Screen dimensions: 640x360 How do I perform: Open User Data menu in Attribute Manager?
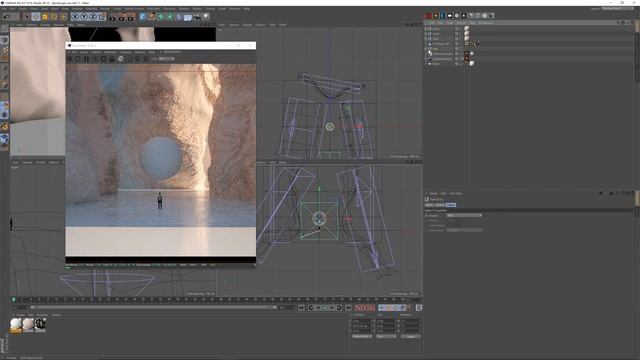point(456,193)
